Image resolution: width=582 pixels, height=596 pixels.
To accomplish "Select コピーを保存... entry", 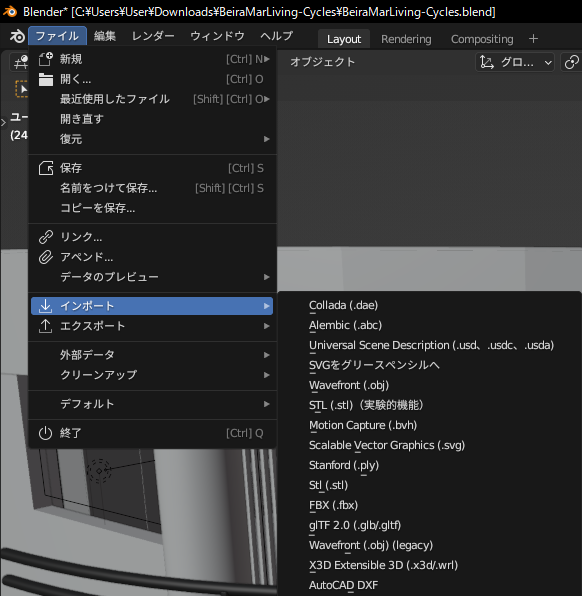I will point(152,208).
